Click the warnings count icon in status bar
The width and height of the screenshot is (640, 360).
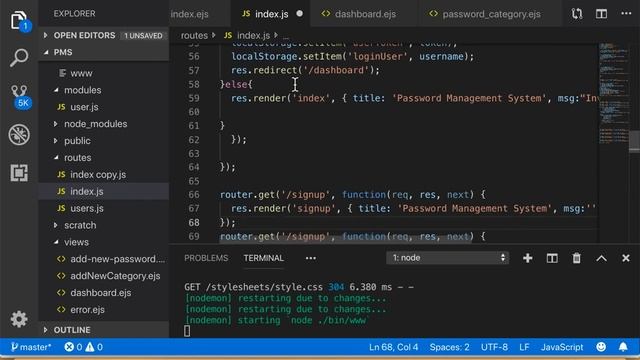click(x=90, y=347)
